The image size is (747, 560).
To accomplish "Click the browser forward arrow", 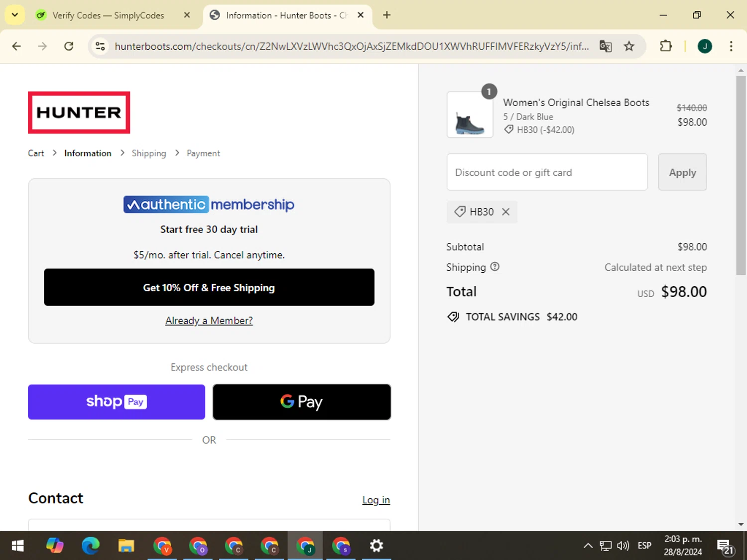I will [42, 46].
